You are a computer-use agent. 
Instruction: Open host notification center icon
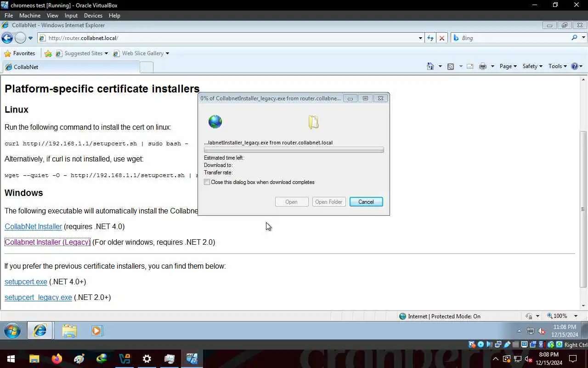[573, 359]
